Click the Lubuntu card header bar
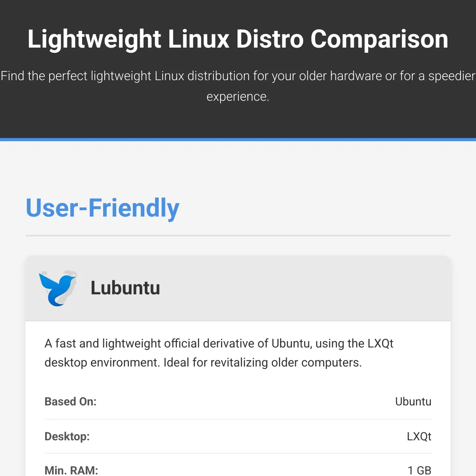Viewport: 476px width, 476px height. point(238,288)
